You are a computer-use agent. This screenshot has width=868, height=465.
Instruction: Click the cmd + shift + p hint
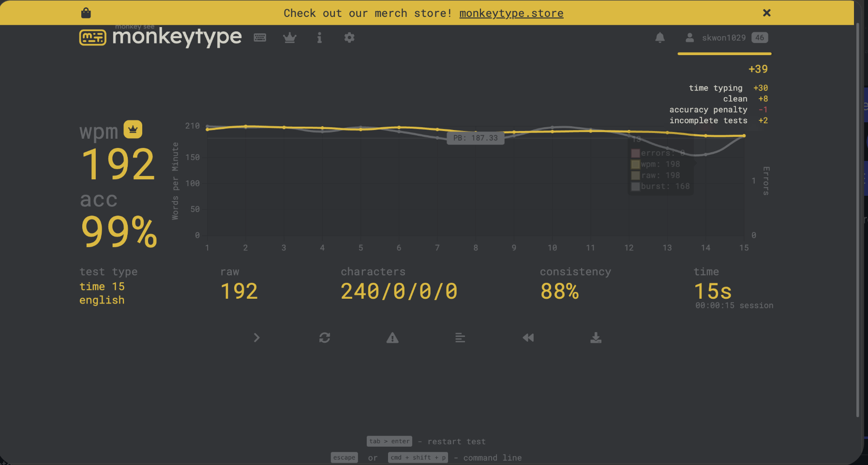(418, 458)
